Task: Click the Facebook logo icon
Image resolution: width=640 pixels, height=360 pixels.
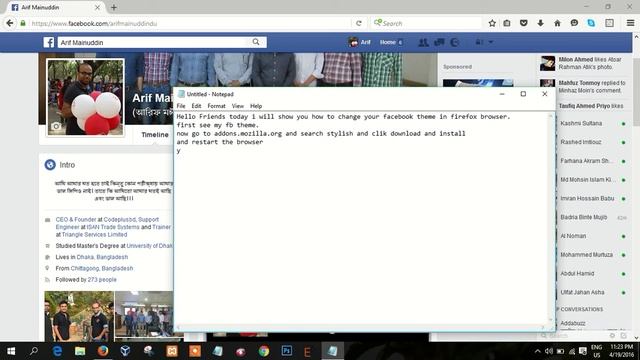Action: pos(49,42)
